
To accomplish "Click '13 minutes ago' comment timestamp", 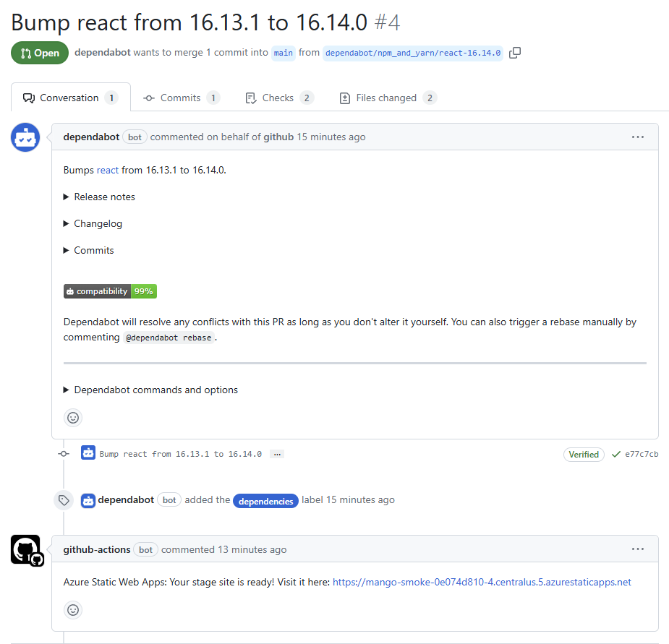I will pos(252,549).
